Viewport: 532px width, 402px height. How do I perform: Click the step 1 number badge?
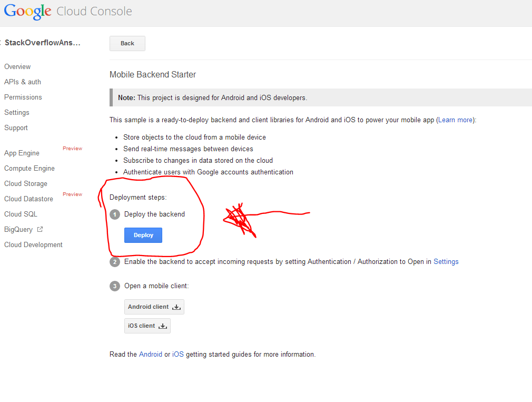point(115,214)
